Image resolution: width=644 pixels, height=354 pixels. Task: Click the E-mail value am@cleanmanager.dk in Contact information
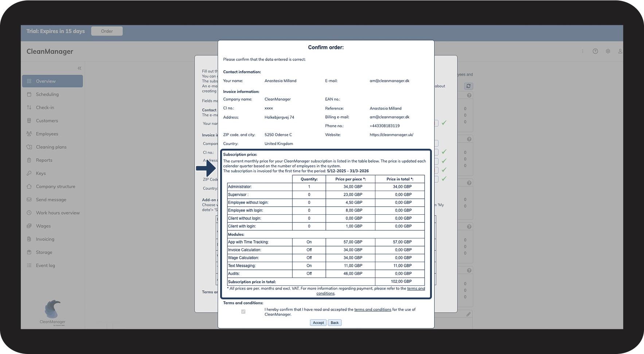coord(389,81)
